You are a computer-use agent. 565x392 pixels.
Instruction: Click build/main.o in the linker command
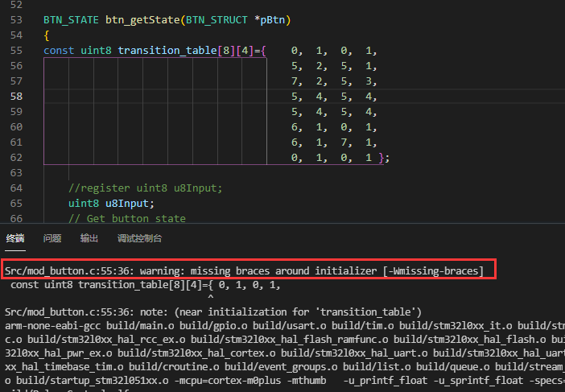pos(141,326)
